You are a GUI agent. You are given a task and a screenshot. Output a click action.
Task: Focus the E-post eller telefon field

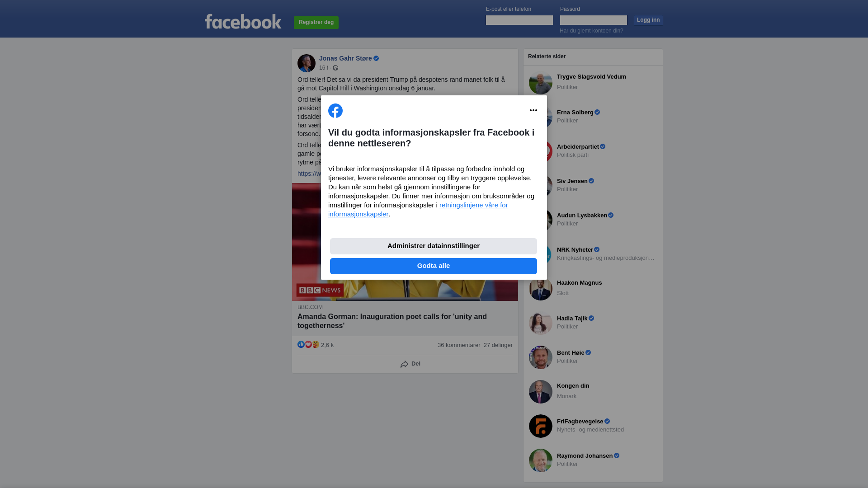click(519, 20)
